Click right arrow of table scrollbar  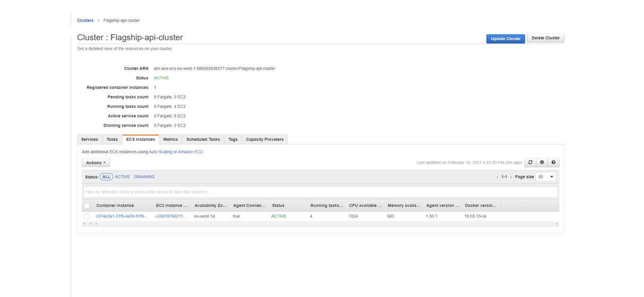[x=557, y=224]
